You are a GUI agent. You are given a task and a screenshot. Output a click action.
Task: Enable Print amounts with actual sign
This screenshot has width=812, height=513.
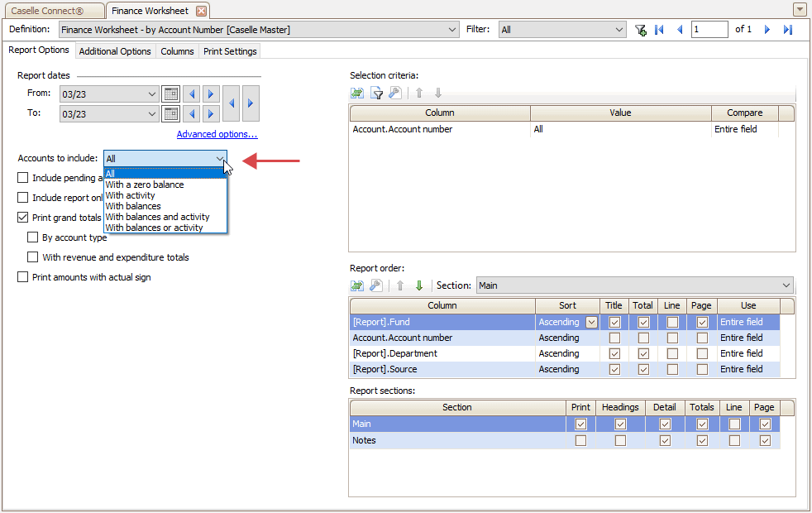pos(23,277)
